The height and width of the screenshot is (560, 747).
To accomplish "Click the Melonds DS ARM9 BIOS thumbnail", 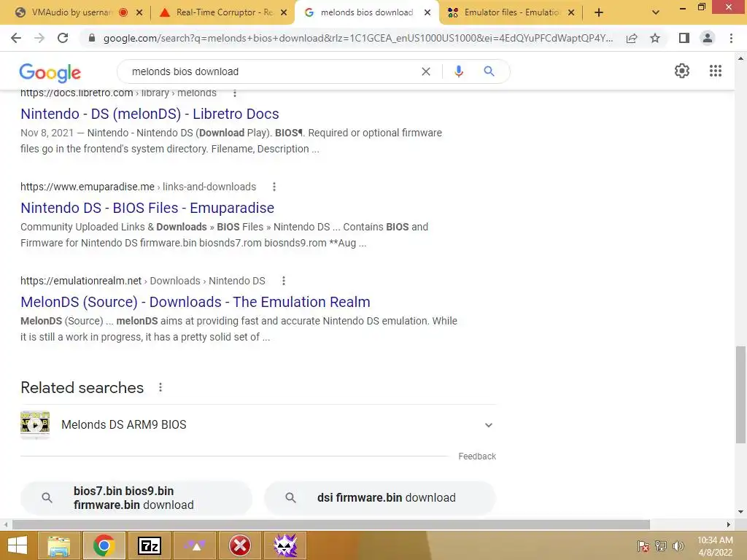I will pyautogui.click(x=35, y=425).
